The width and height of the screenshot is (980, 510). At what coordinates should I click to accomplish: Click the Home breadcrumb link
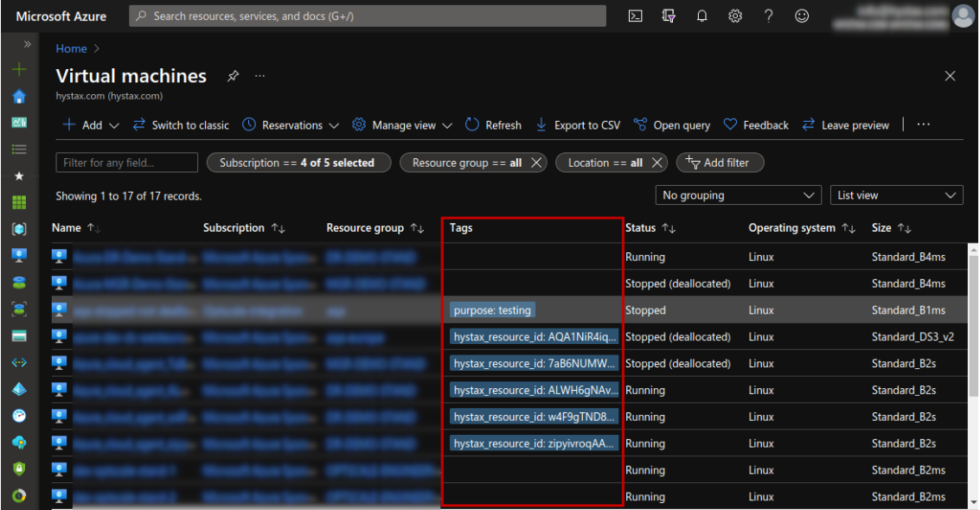coord(71,48)
